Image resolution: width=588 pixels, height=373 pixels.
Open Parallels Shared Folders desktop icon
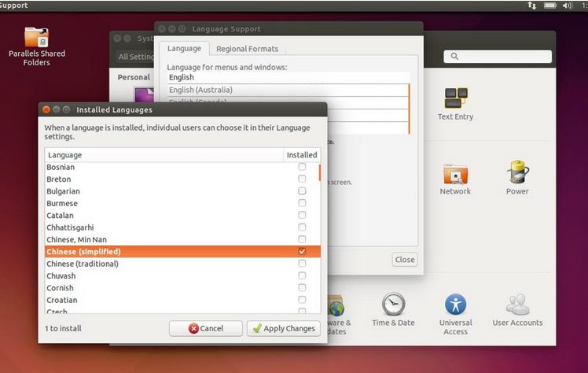point(36,46)
